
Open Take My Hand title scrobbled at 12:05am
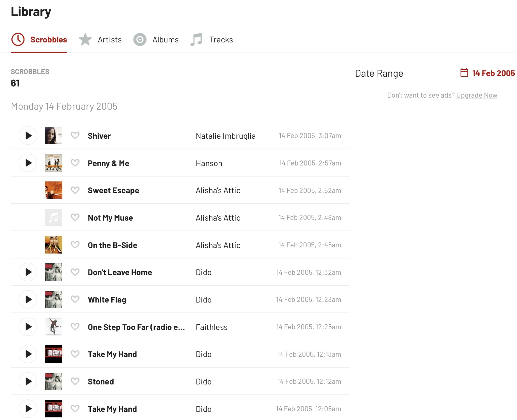tap(112, 409)
